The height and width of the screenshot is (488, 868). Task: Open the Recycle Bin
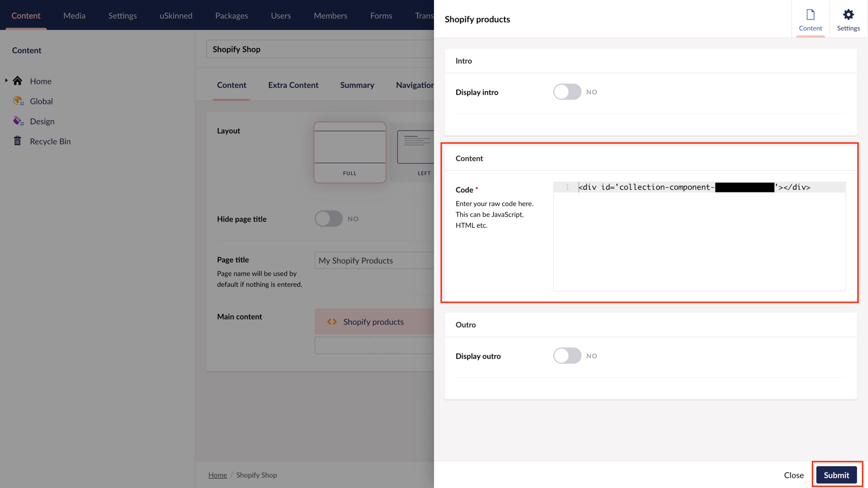point(18,141)
